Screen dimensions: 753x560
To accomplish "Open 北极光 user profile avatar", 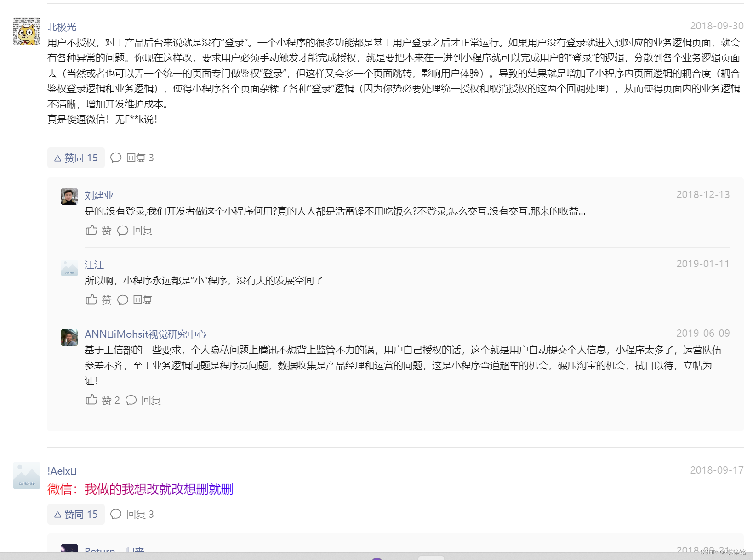I will [x=27, y=31].
